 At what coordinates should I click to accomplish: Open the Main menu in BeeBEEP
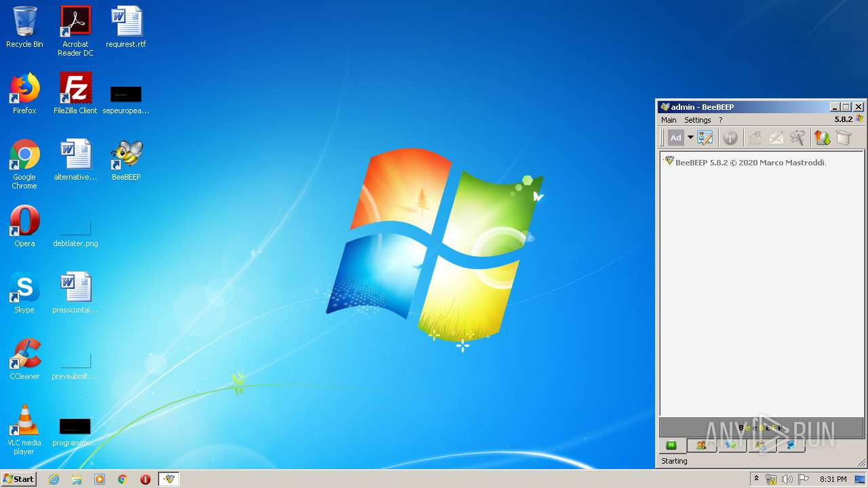coord(669,120)
